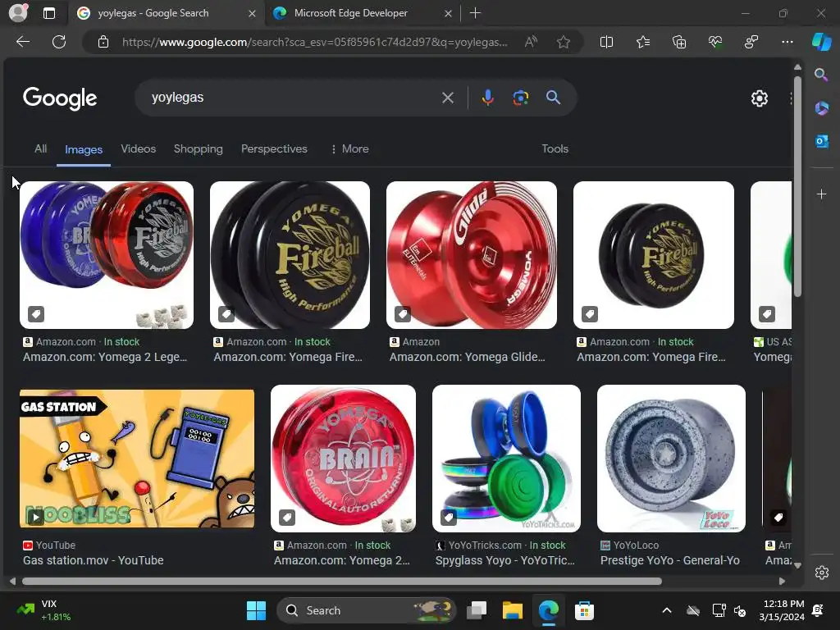Open Google quick settings gear

pos(759,98)
